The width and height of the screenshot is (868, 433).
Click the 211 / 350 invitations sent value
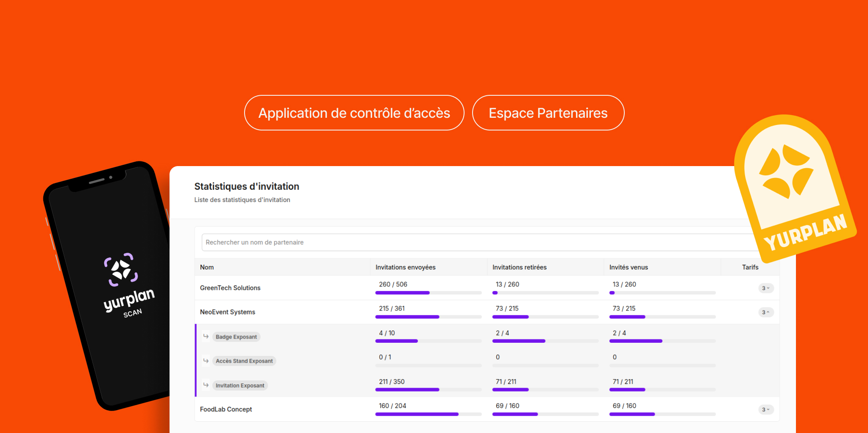click(x=392, y=382)
